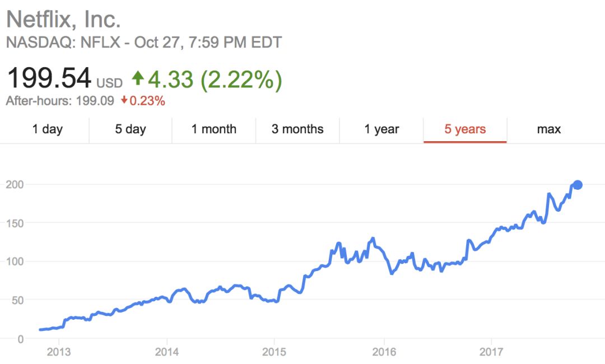The height and width of the screenshot is (364, 605).
Task: Click the 2017 x-axis label
Action: (x=491, y=352)
